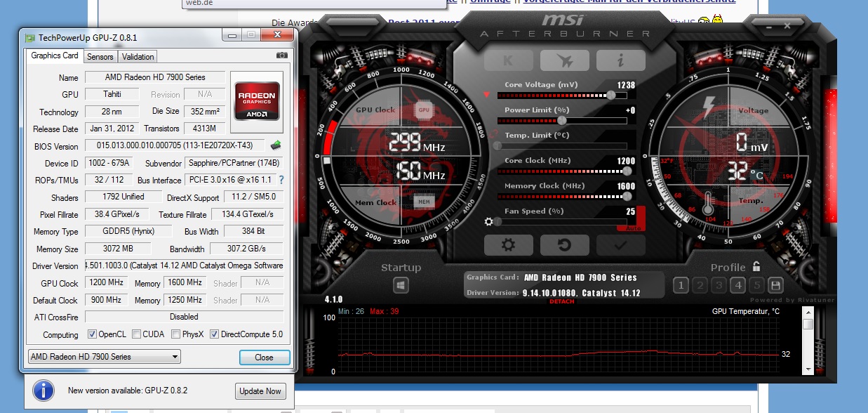Viewport: 868px width, 413px height.
Task: Open MSI Afterburner airplane icon button
Action: 564,61
